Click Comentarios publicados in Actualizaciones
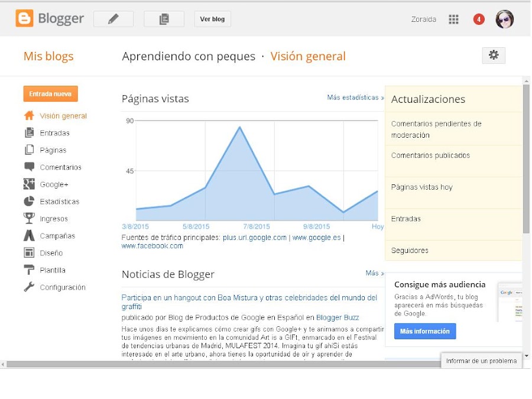This screenshot has height=399, width=532. point(430,155)
